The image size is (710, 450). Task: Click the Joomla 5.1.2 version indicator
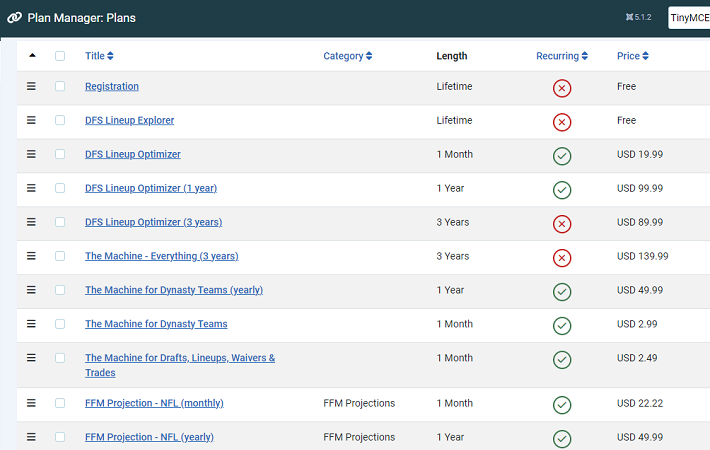[x=638, y=17]
